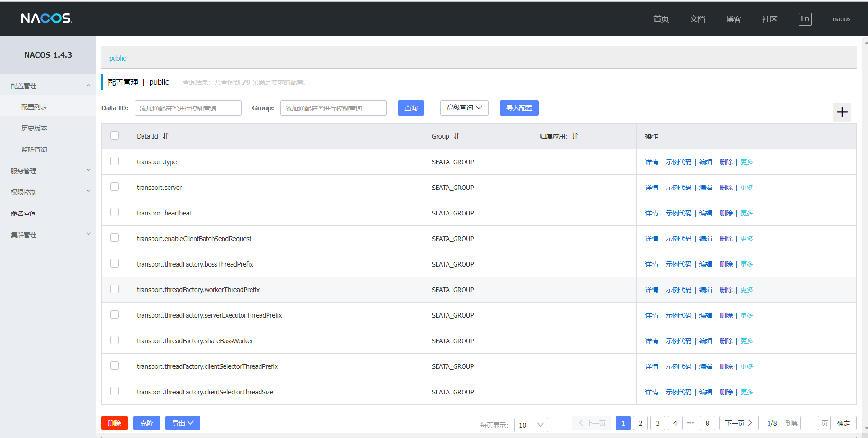The height and width of the screenshot is (438, 868).
Task: Open 更多 menu for transport.heartbeat row
Action: pyautogui.click(x=747, y=213)
